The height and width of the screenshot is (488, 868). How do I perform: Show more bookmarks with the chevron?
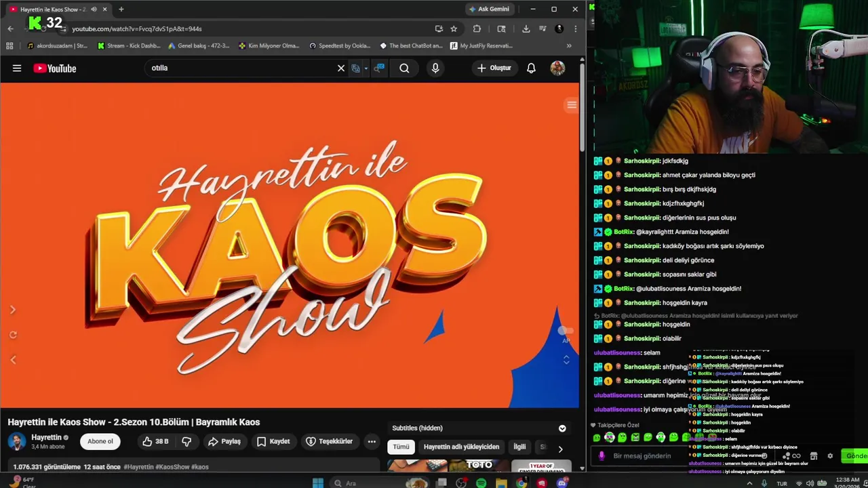[x=569, y=45]
